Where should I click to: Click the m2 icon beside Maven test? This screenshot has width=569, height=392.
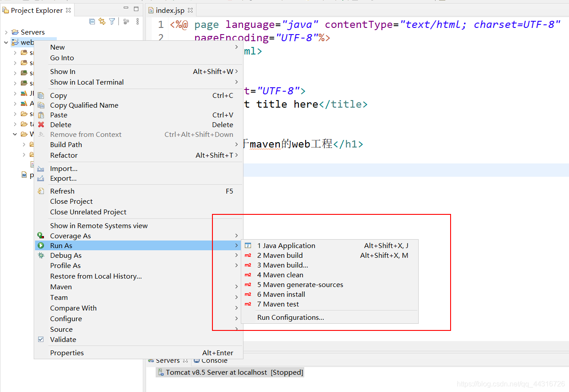[248, 304]
